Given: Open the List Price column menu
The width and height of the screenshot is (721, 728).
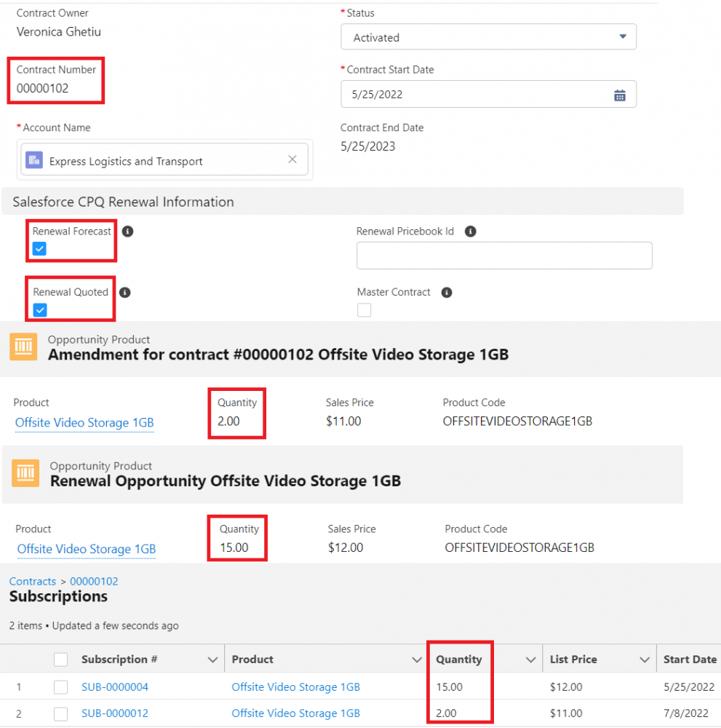Looking at the screenshot, I should click(645, 660).
